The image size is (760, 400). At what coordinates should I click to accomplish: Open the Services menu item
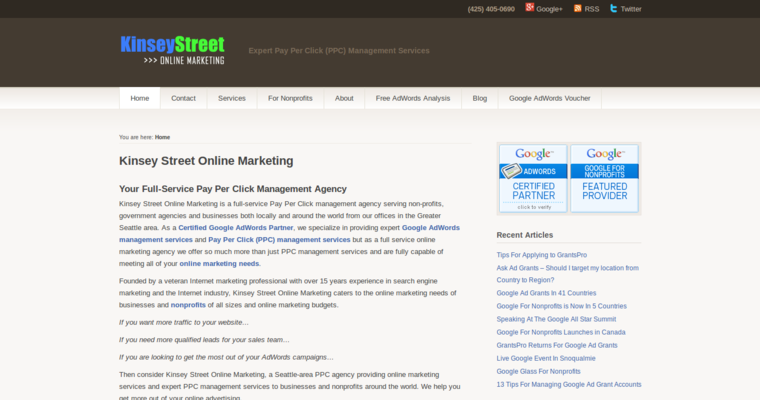click(x=231, y=98)
